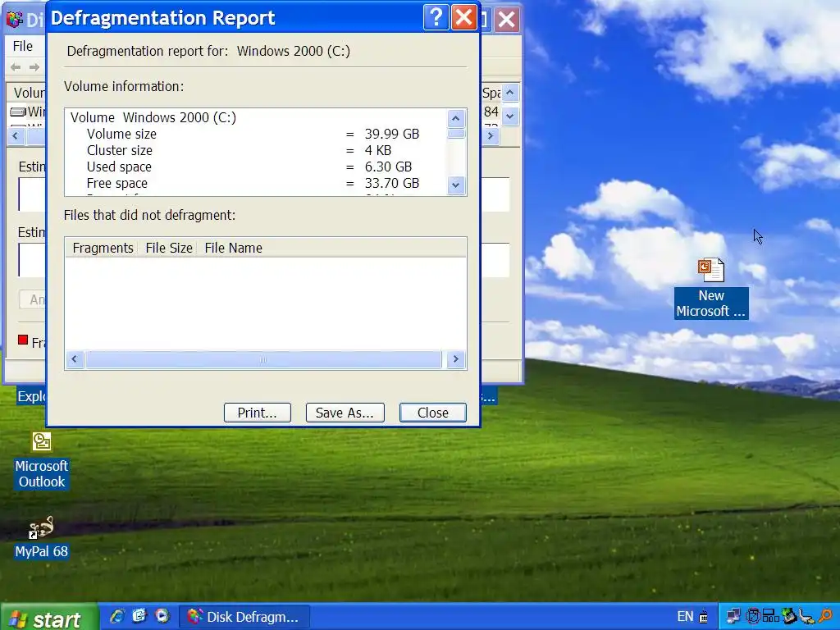Select the MyPal 68 desktop shortcut icon

pos(41,527)
